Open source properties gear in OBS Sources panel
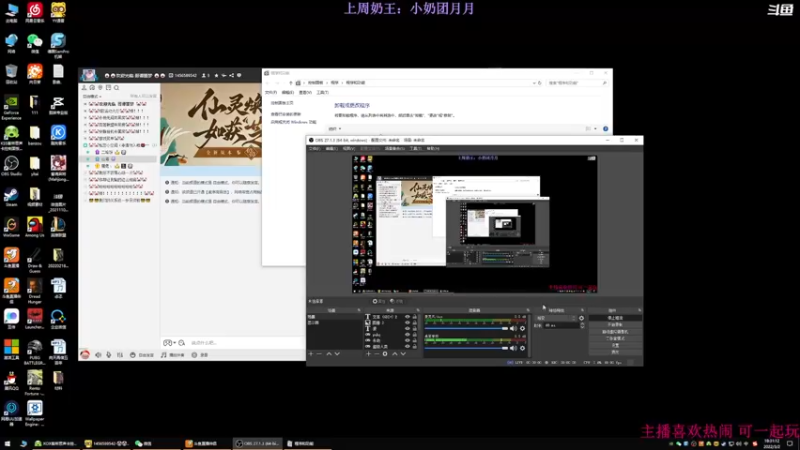The width and height of the screenshot is (800, 450). point(385,354)
